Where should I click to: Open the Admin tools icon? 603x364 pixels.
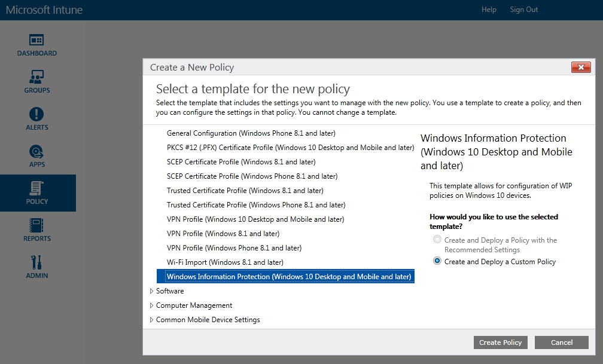tap(37, 262)
